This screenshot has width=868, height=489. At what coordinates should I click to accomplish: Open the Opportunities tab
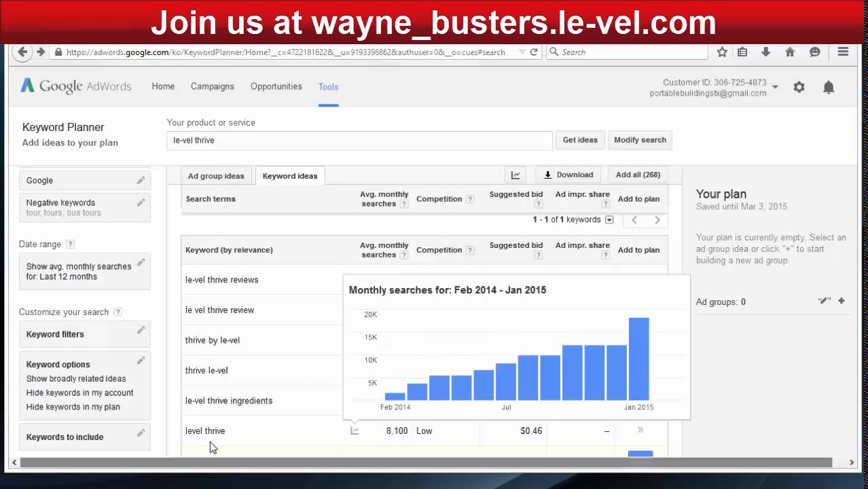(276, 87)
